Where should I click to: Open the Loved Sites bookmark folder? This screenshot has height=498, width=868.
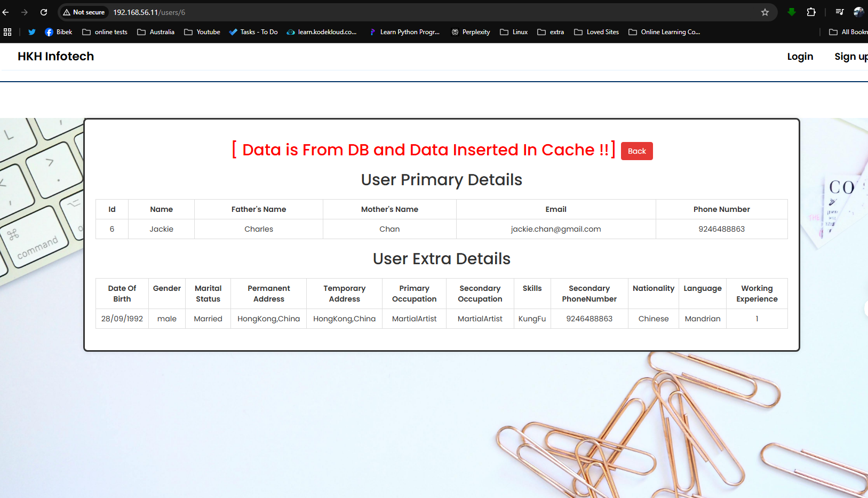click(x=596, y=32)
